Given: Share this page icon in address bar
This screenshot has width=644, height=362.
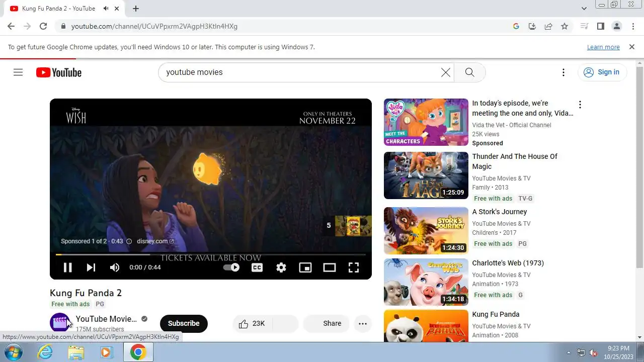Looking at the screenshot, I should (548, 26).
